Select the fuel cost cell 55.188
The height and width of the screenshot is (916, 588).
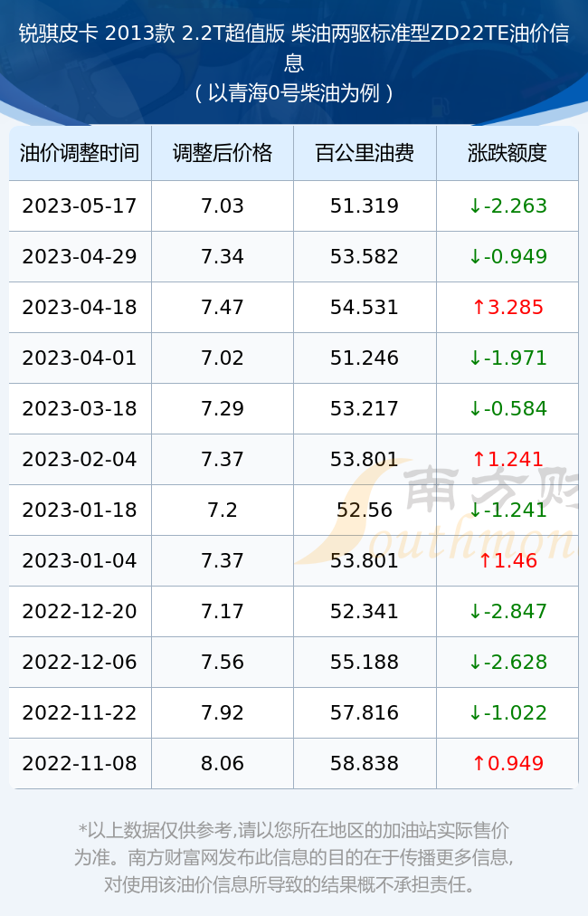click(365, 662)
